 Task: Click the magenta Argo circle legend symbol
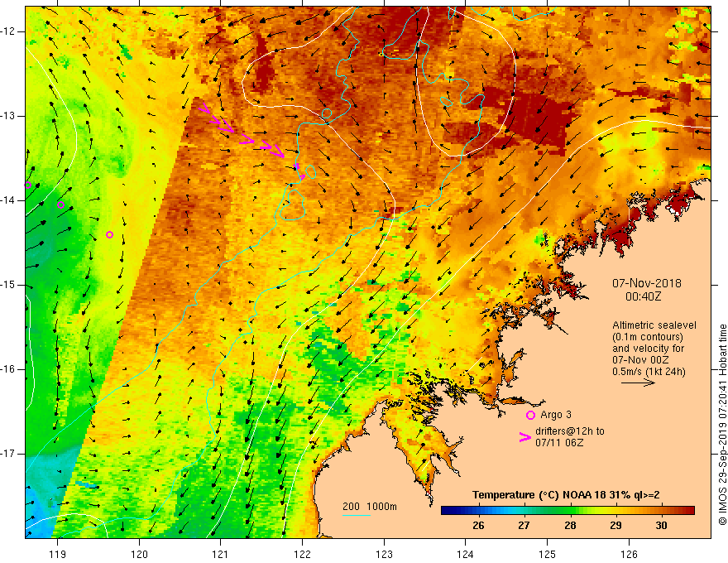coord(530,416)
